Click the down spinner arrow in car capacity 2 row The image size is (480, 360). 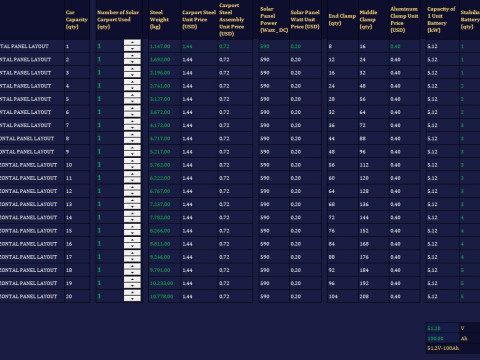[x=132, y=62]
